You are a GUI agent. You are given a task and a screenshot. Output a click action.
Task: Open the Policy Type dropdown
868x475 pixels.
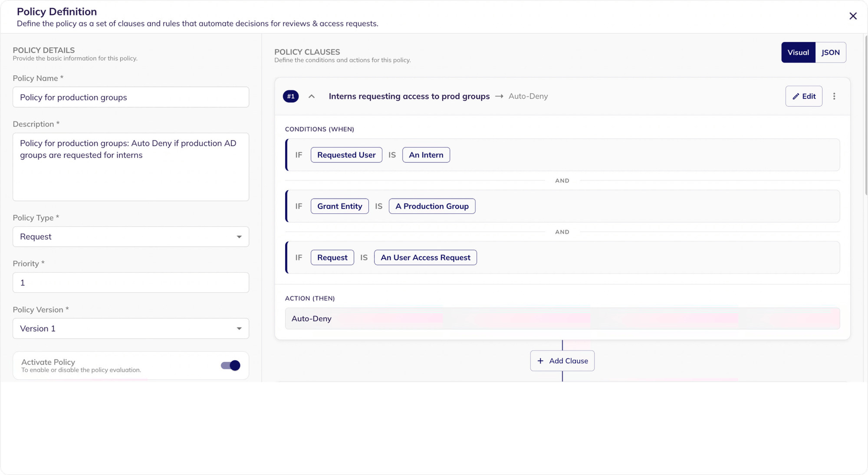(x=131, y=237)
